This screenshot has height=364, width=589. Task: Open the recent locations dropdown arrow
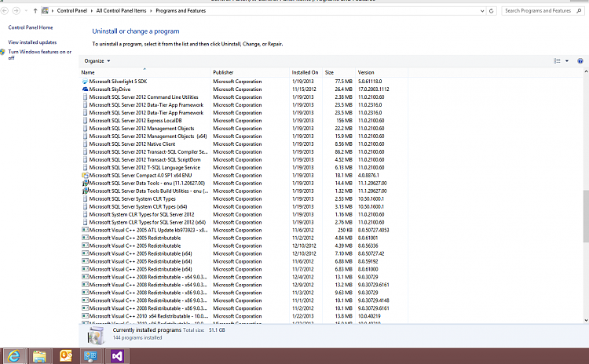click(26, 11)
